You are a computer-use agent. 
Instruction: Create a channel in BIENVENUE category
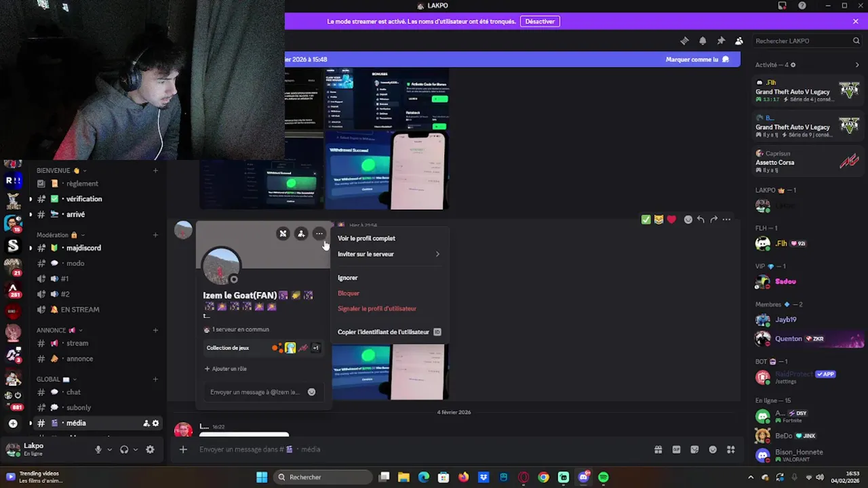(x=155, y=170)
